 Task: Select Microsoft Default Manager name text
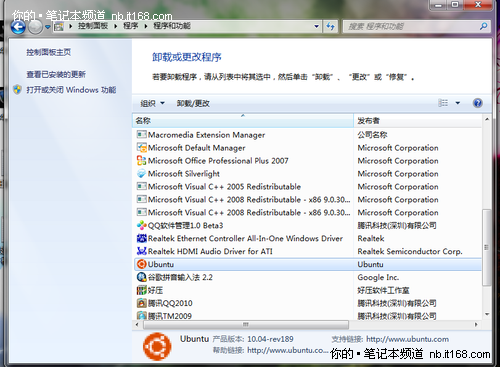click(x=196, y=148)
